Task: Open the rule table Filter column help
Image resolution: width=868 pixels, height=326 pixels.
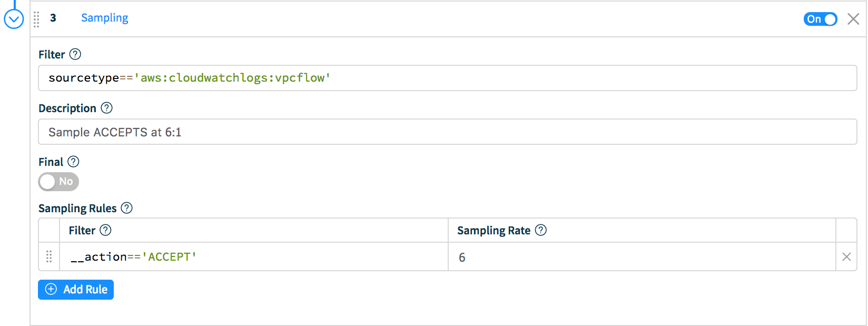Action: 105,230
